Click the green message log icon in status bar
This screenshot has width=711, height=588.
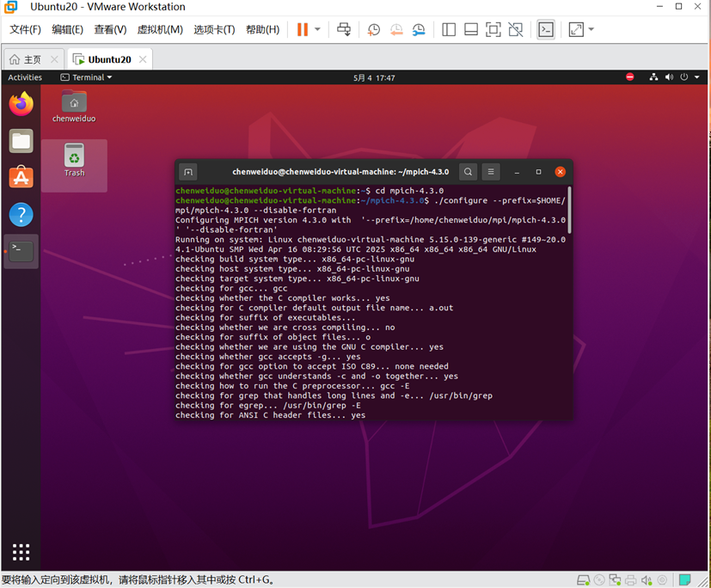tap(684, 580)
